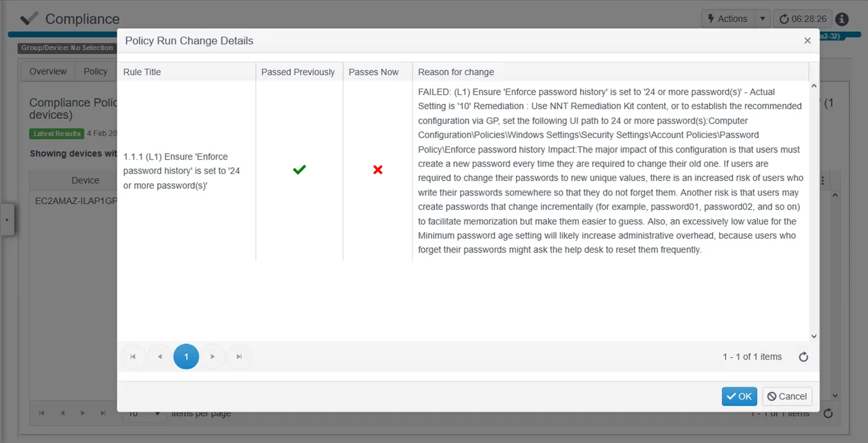This screenshot has width=868, height=443.
Task: Click the Compliance checkmark title icon
Action: click(29, 19)
